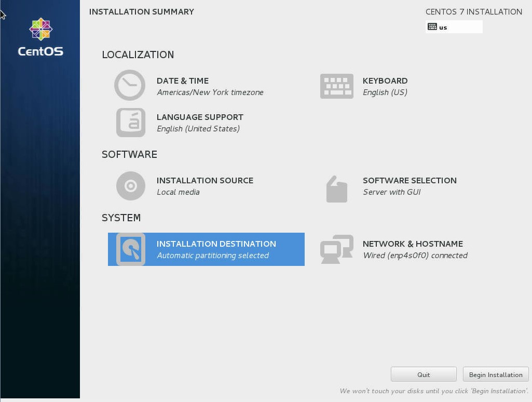Click the Software Selection package icon
The image size is (532, 402).
pyautogui.click(x=336, y=189)
